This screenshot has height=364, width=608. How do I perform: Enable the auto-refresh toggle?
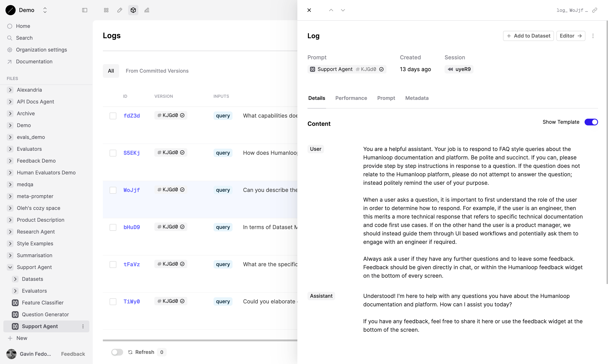click(117, 352)
